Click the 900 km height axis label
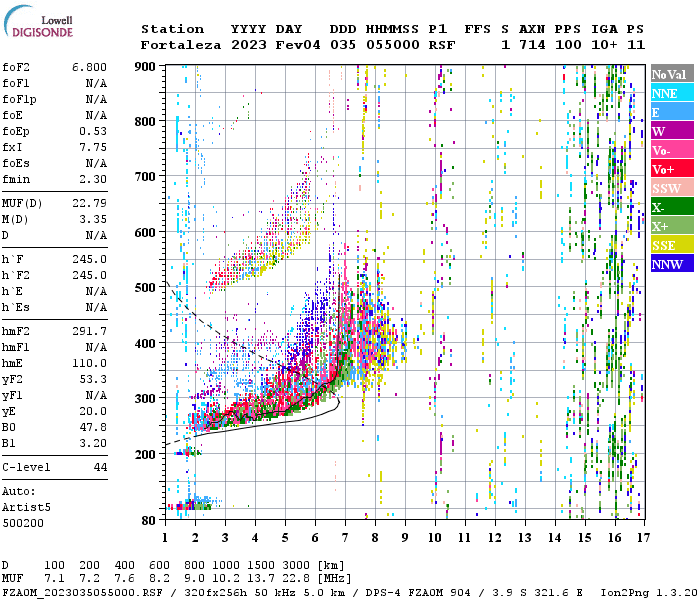700x600 pixels. coord(145,67)
